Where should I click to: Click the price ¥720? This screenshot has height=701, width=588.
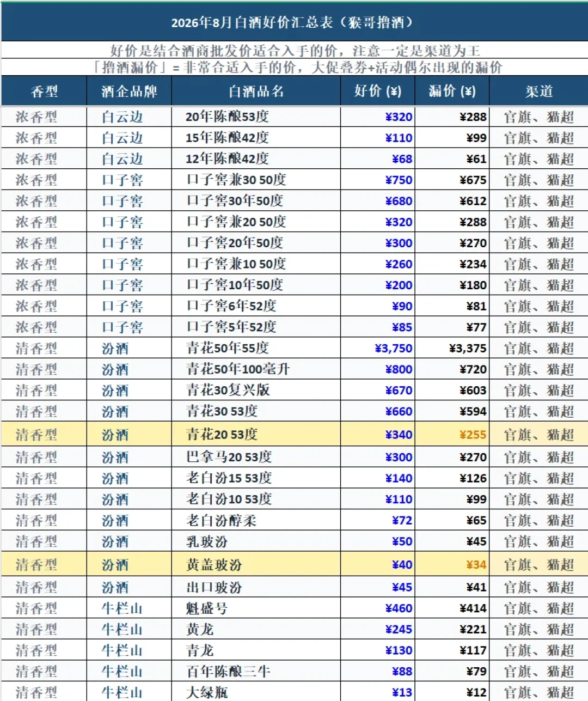(473, 369)
